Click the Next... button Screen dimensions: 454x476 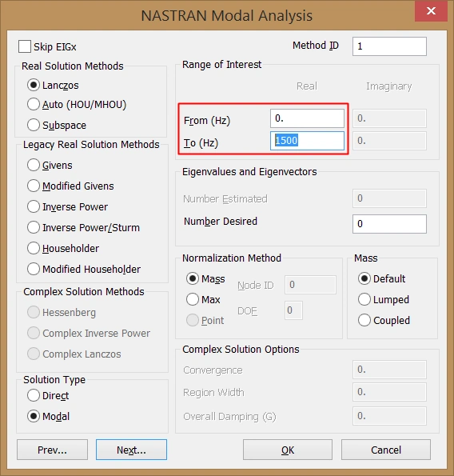(131, 450)
